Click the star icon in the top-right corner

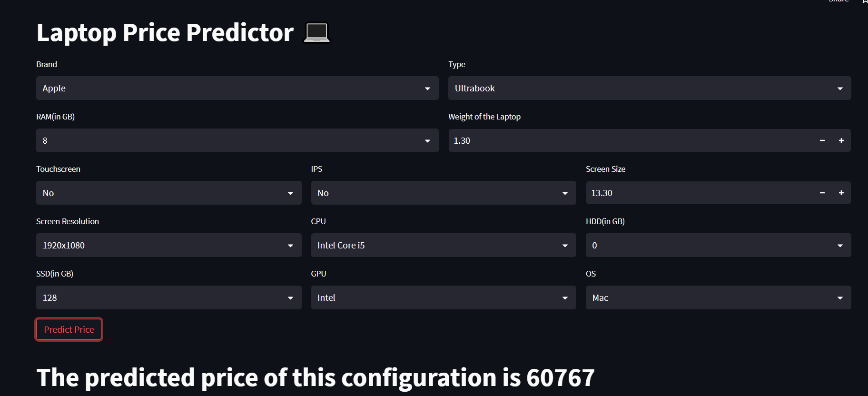tap(865, 2)
